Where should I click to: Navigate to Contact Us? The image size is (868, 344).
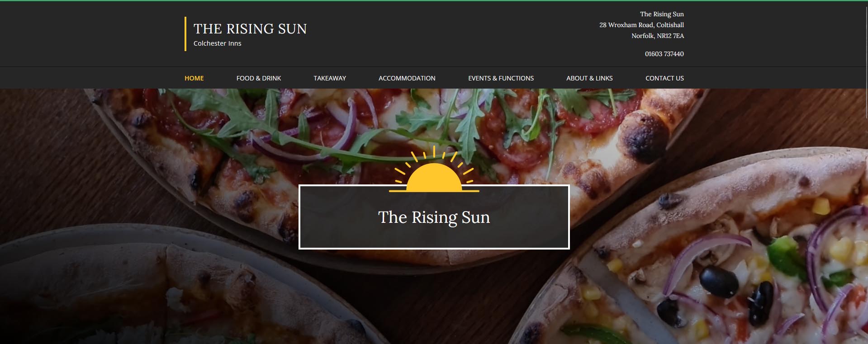click(x=664, y=78)
